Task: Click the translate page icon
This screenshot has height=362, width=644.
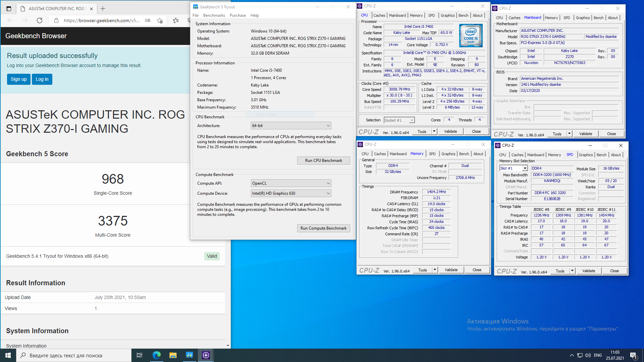Action: pyautogui.click(x=148, y=20)
